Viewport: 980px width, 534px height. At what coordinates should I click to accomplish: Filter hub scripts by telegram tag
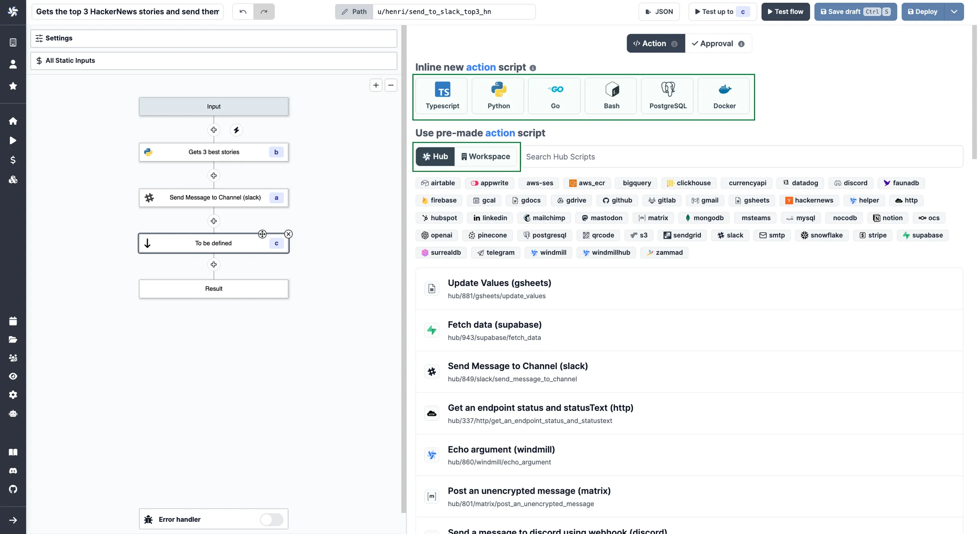click(495, 253)
